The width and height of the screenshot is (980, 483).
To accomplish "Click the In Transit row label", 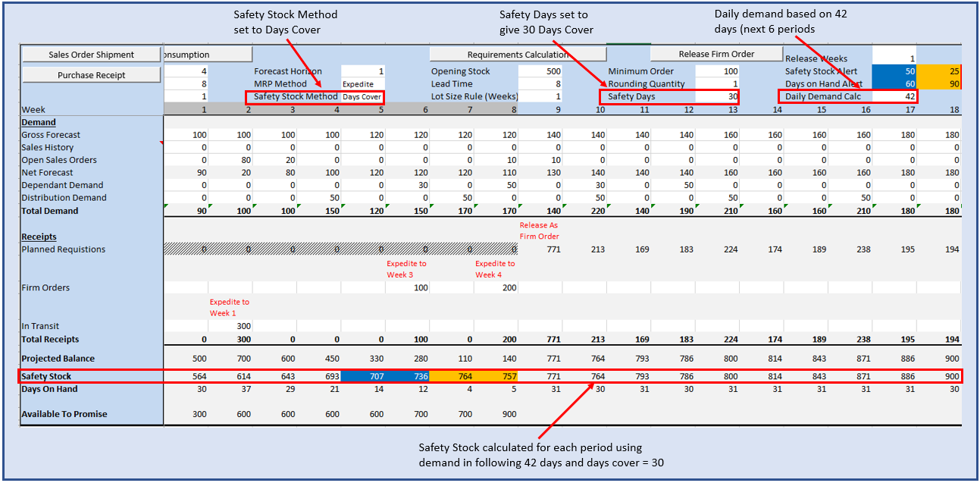I will (x=42, y=326).
